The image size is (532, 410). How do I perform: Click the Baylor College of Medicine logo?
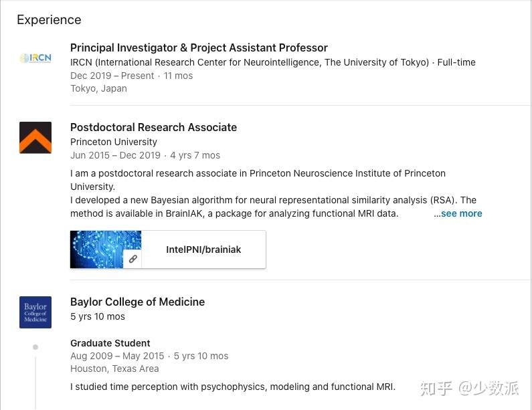[35, 312]
